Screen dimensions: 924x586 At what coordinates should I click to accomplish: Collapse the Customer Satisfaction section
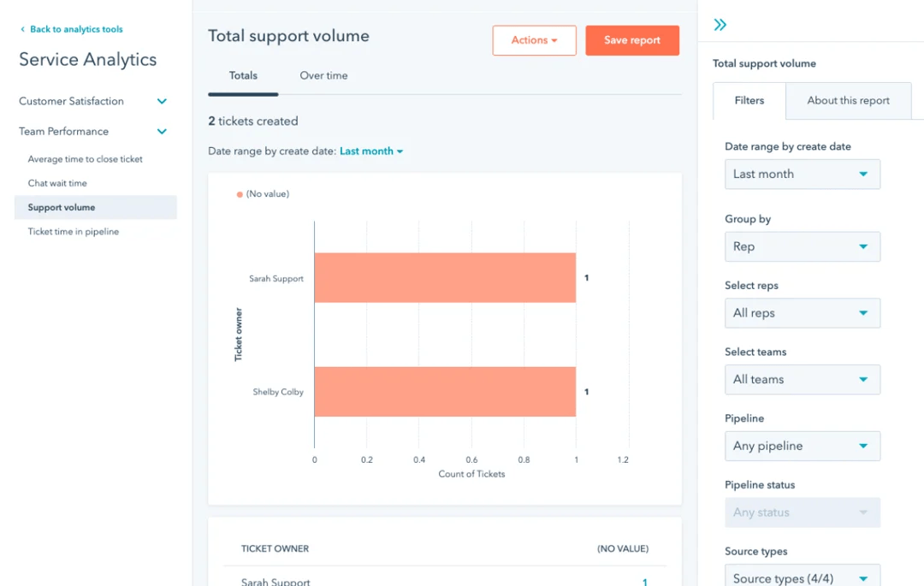[x=162, y=101]
